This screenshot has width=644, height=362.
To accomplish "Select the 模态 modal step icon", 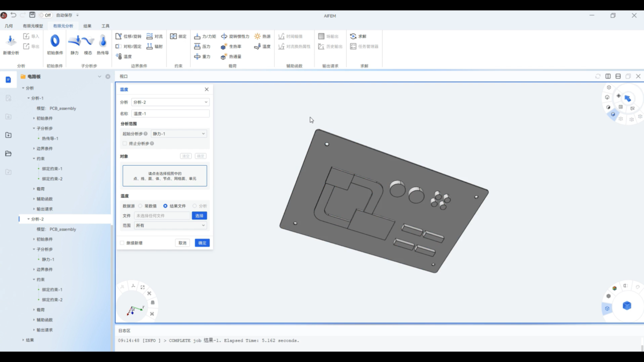I will click(x=88, y=42).
